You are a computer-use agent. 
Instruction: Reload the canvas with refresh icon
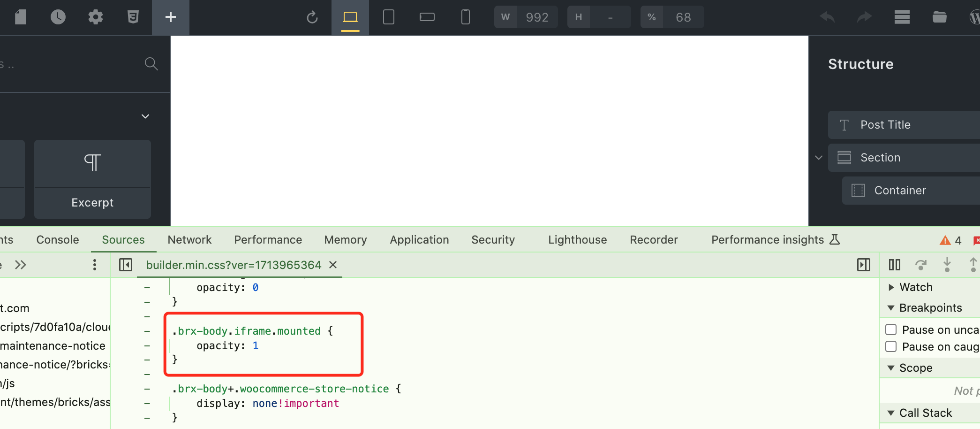click(312, 17)
